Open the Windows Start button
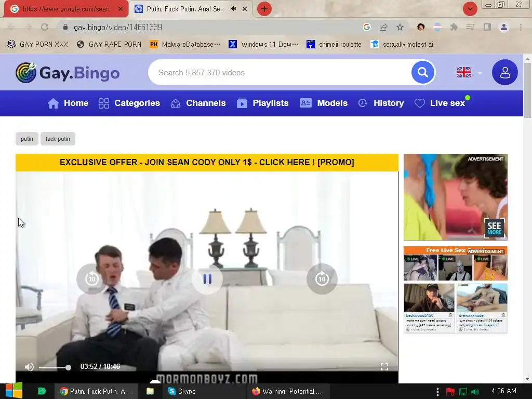Screen dimensions: 532x399 pyautogui.click(x=14, y=391)
